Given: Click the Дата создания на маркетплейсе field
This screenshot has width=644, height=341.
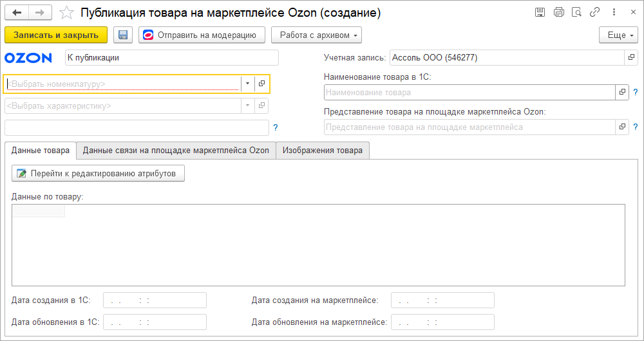Looking at the screenshot, I should click(x=443, y=300).
